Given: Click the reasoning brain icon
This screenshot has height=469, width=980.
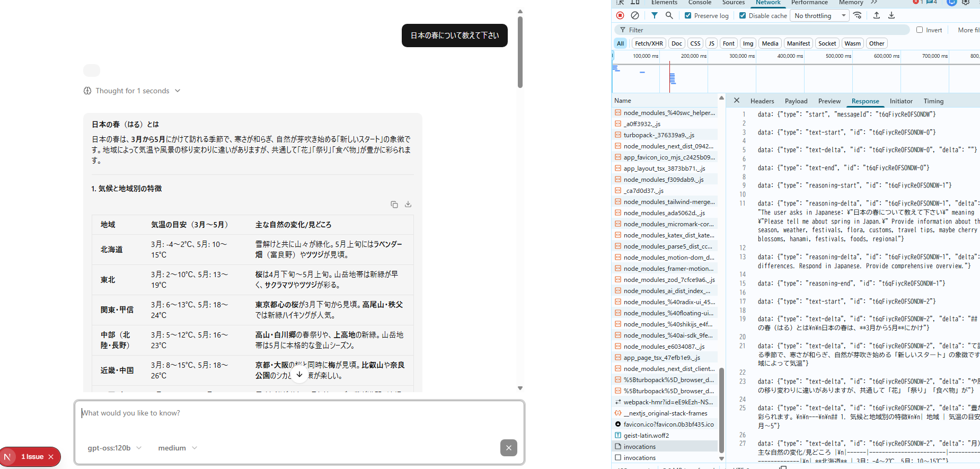Looking at the screenshot, I should click(x=87, y=91).
